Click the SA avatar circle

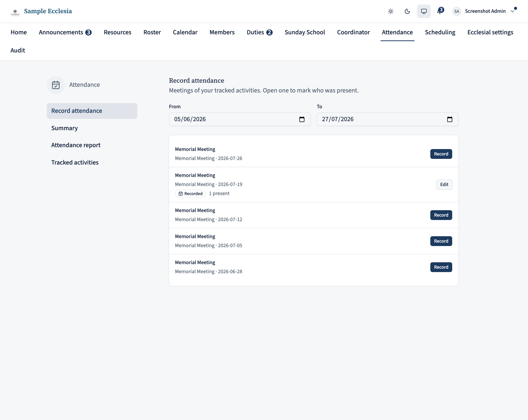(x=457, y=11)
